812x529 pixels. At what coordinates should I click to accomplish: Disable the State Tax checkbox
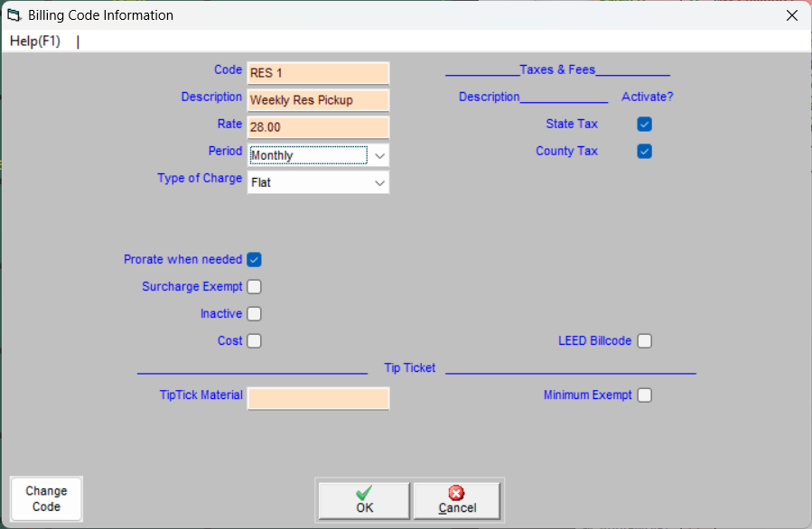[644, 125]
